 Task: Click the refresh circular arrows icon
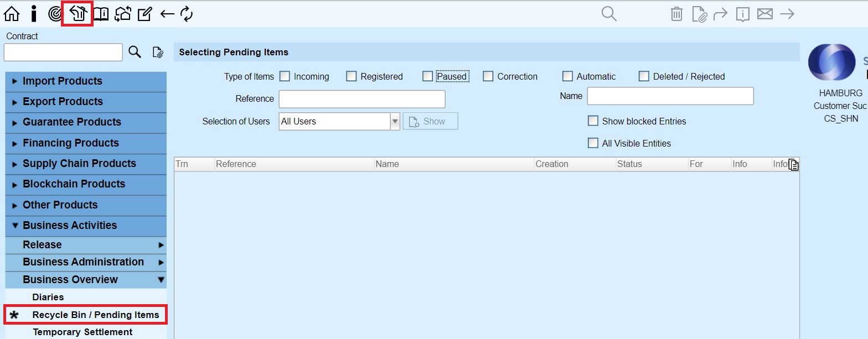pos(187,14)
